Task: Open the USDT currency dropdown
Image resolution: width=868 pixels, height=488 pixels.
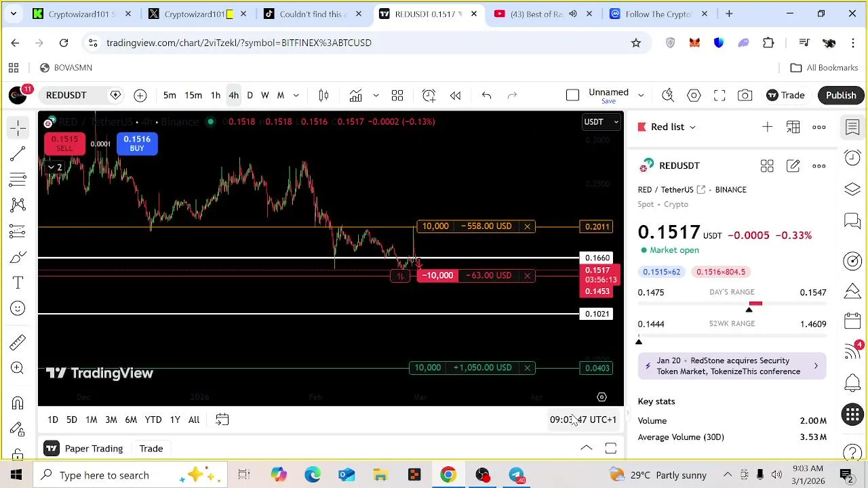Action: point(601,122)
